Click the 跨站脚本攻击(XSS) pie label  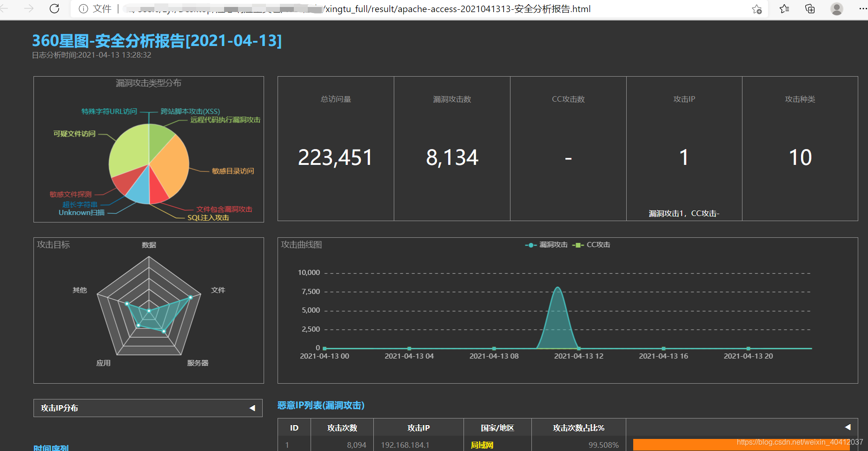[190, 111]
